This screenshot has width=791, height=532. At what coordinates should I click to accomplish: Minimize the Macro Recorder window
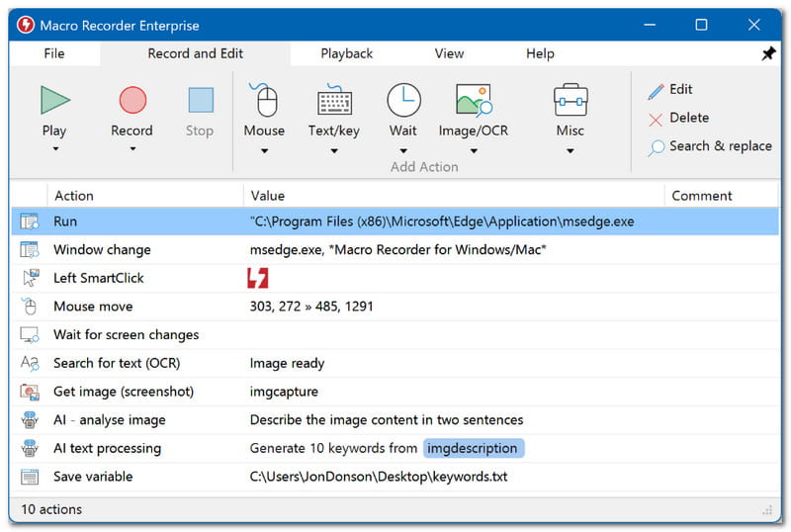click(x=650, y=25)
